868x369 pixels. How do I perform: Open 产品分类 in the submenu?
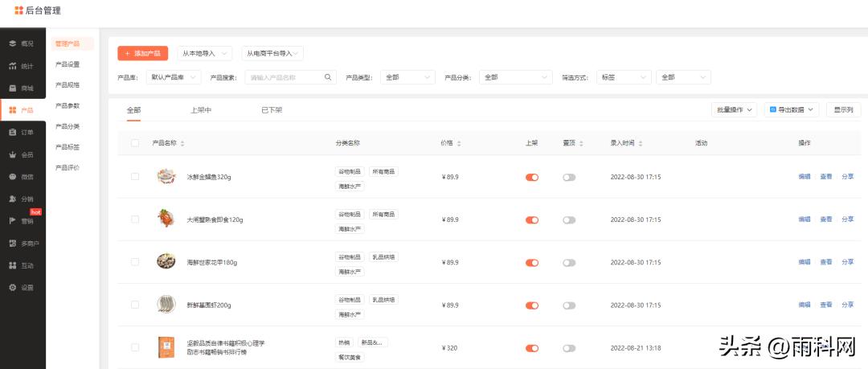coord(68,126)
